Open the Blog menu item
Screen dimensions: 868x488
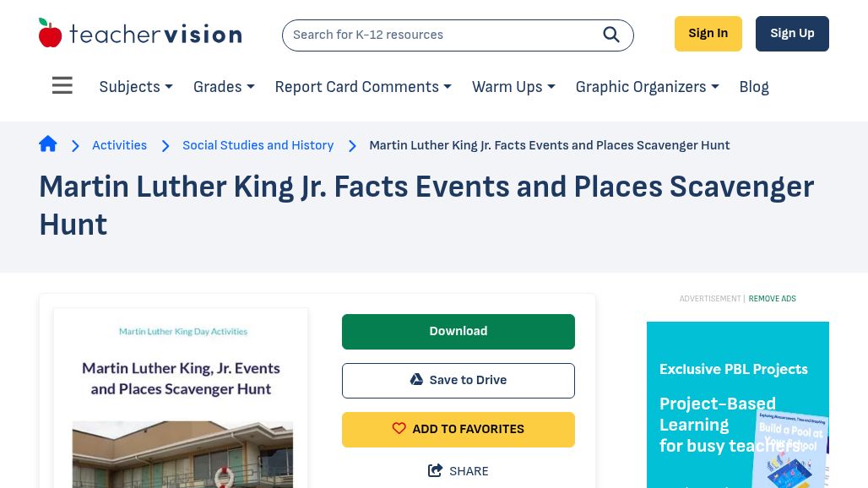click(753, 87)
